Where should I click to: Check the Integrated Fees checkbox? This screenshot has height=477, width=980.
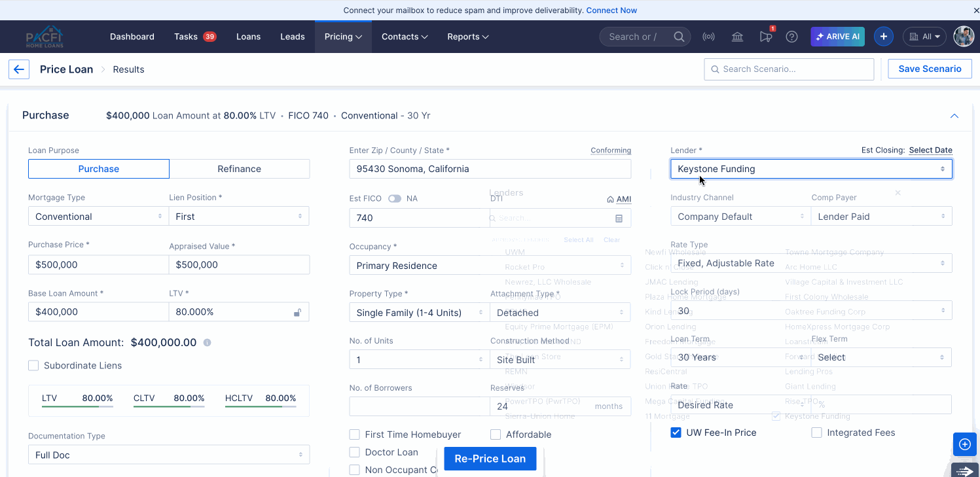coord(816,433)
